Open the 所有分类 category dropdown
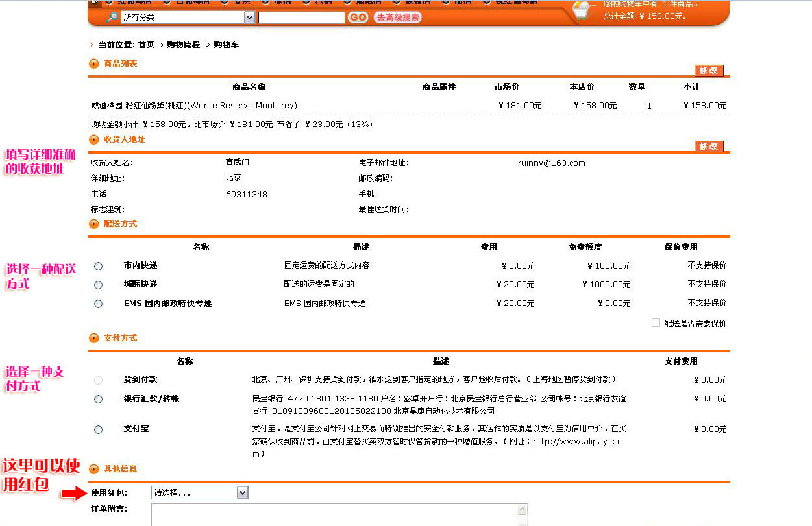This screenshot has height=526, width=812. pos(188,18)
